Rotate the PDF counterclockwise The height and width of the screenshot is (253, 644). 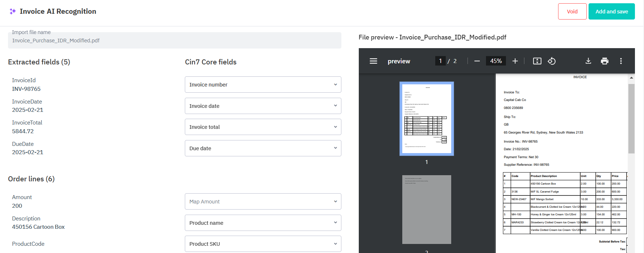coord(552,61)
